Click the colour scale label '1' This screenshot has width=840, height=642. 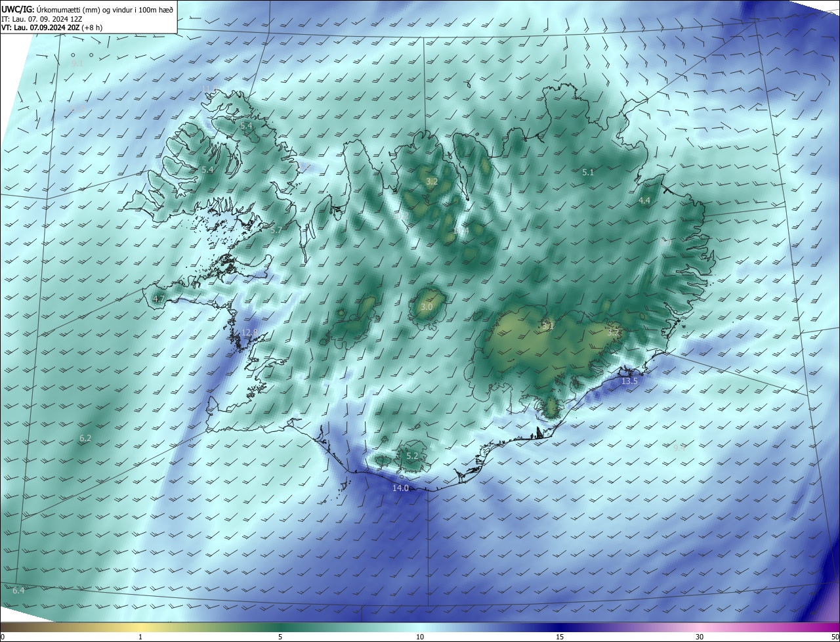140,637
